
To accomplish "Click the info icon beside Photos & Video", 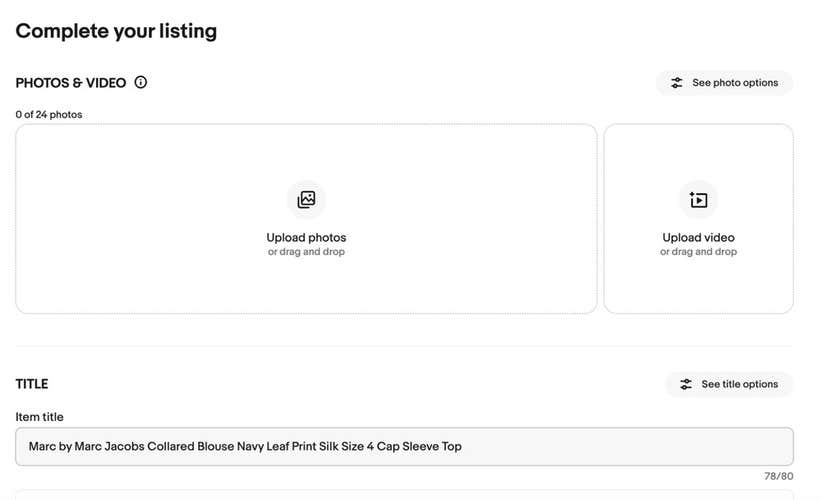I will [x=141, y=83].
